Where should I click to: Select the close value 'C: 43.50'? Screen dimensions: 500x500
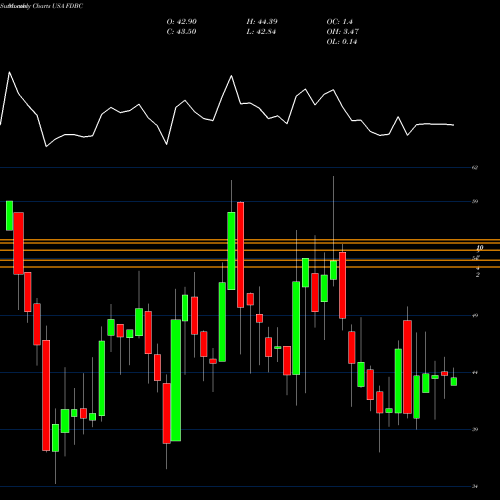(x=181, y=32)
